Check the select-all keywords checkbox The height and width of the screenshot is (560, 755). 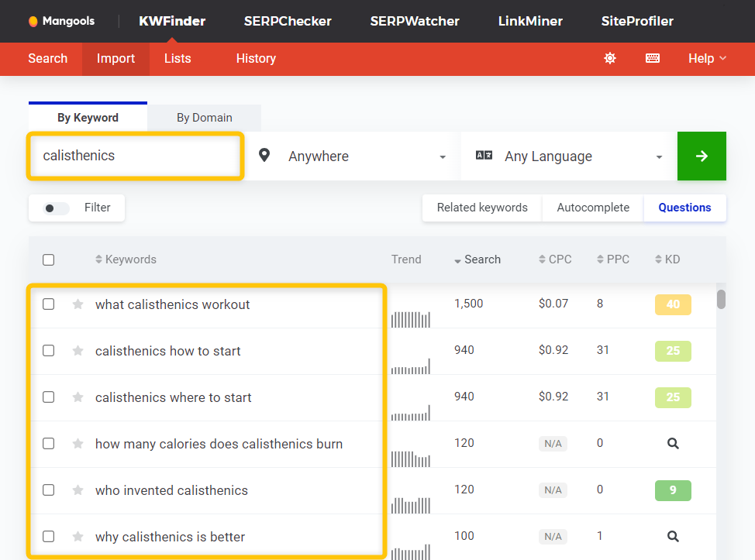coord(49,260)
